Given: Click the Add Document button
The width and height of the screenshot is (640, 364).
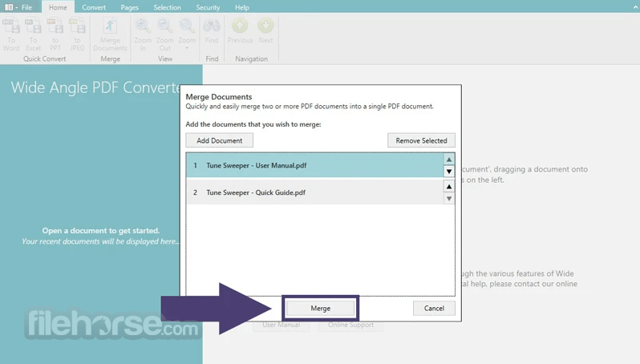Looking at the screenshot, I should click(x=220, y=140).
